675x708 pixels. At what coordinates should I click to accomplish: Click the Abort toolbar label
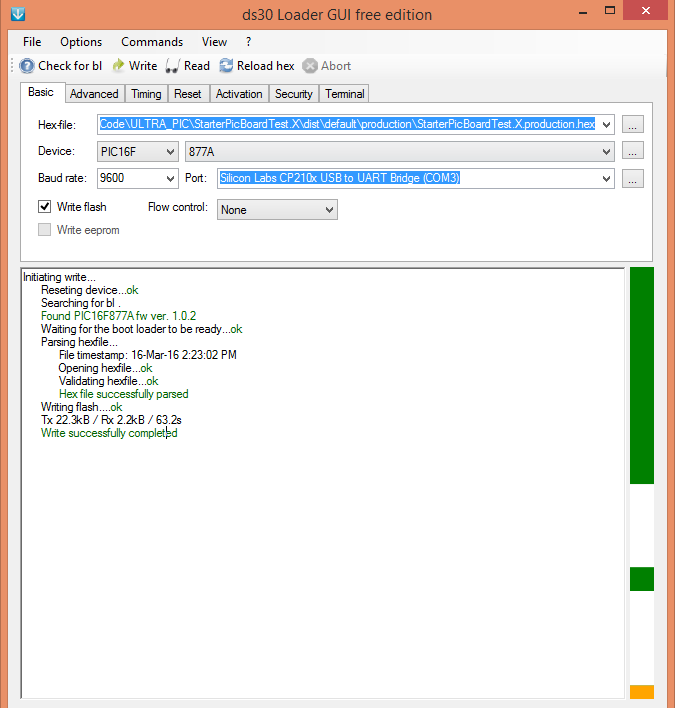click(x=336, y=66)
